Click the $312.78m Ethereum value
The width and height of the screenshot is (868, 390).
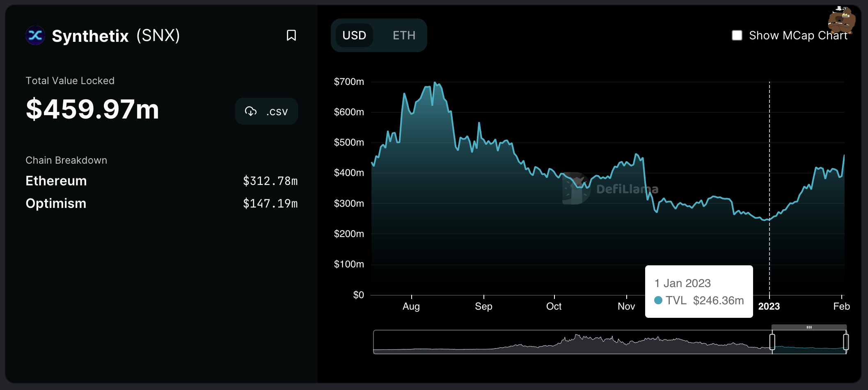pyautogui.click(x=270, y=181)
